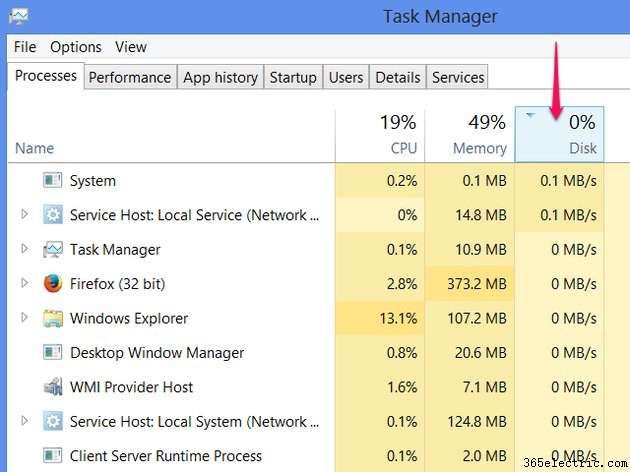630x472 pixels.
Task: Click the Service Host: Local Service gear icon
Action: [x=53, y=215]
